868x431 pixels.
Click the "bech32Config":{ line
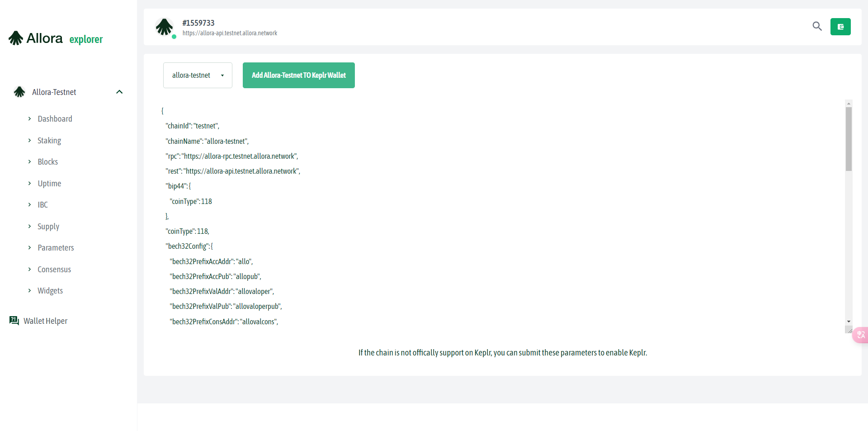click(x=189, y=246)
